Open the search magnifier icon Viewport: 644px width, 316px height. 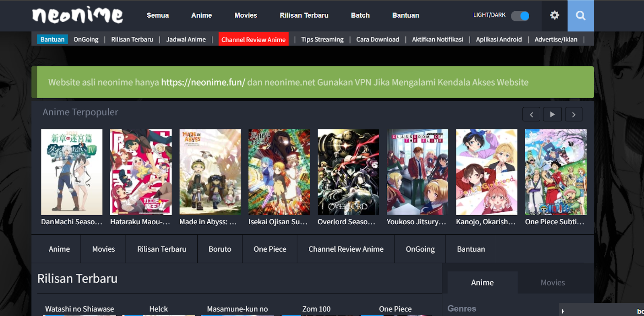point(580,16)
